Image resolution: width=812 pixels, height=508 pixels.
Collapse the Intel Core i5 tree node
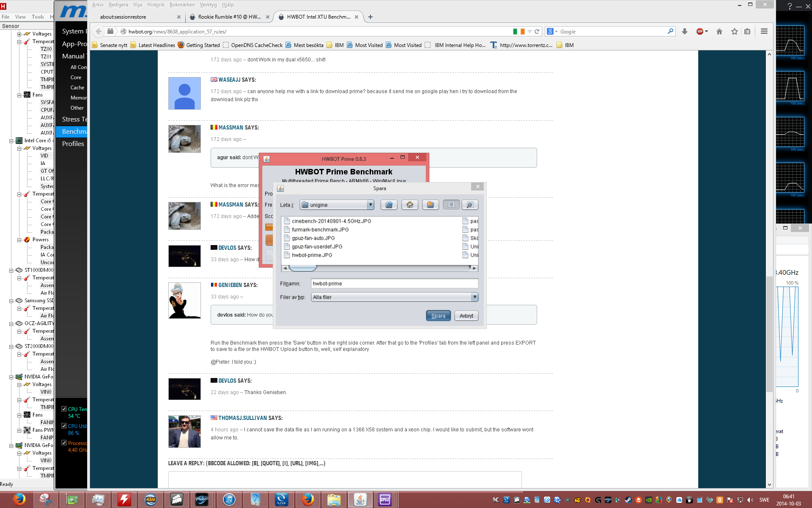pyautogui.click(x=11, y=141)
